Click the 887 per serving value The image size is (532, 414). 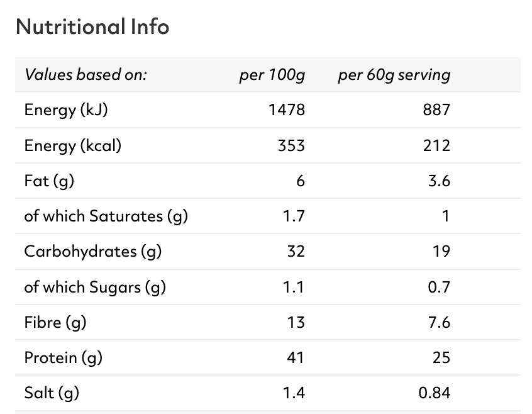point(436,110)
